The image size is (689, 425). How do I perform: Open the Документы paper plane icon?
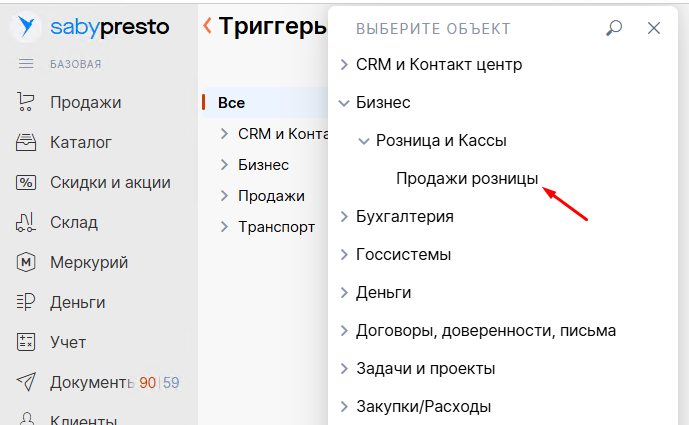(x=26, y=382)
